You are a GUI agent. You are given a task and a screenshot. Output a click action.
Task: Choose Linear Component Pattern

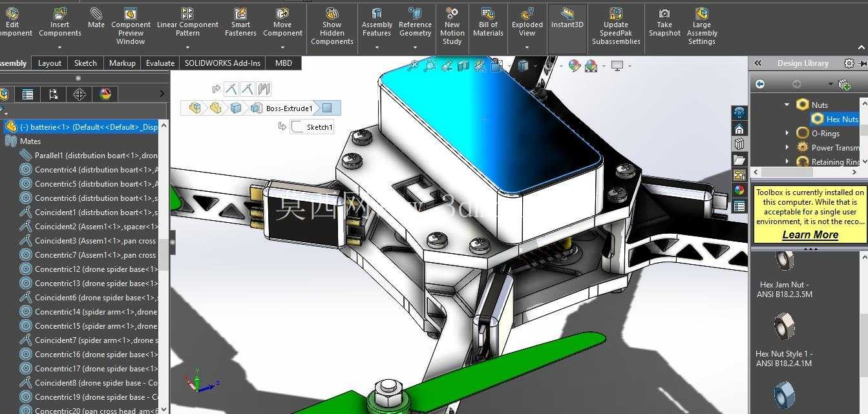[187, 23]
